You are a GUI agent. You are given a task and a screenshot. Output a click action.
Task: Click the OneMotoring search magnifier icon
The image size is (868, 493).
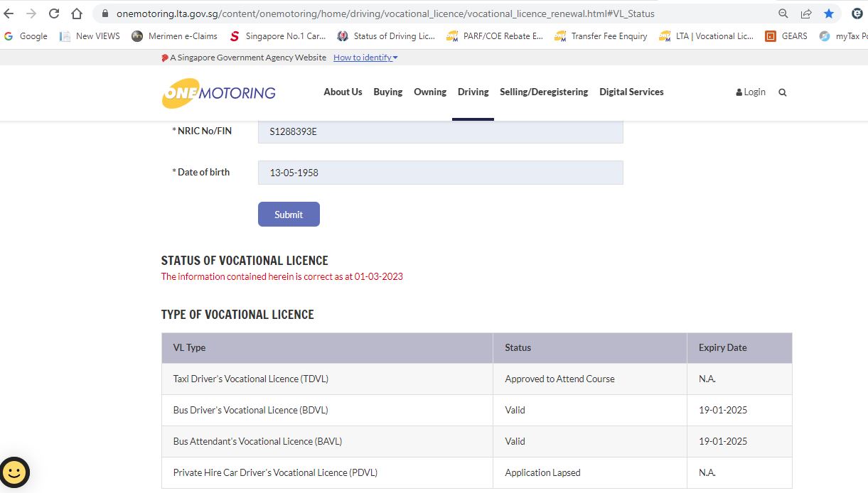783,92
